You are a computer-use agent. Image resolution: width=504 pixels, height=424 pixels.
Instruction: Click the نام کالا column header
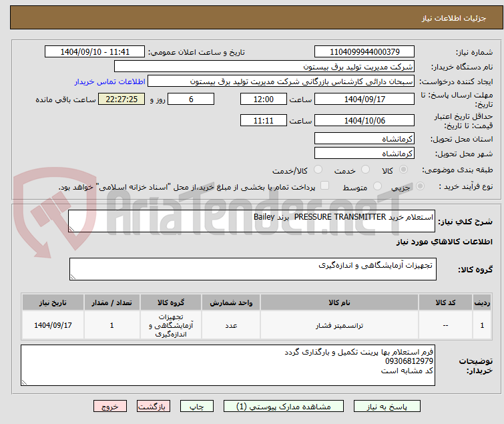tap(339, 302)
